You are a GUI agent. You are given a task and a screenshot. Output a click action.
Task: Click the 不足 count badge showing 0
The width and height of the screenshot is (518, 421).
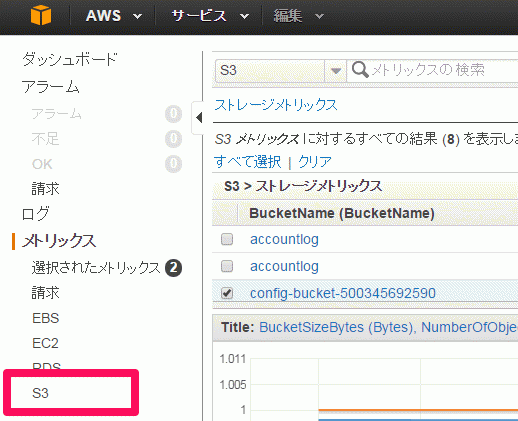click(174, 139)
